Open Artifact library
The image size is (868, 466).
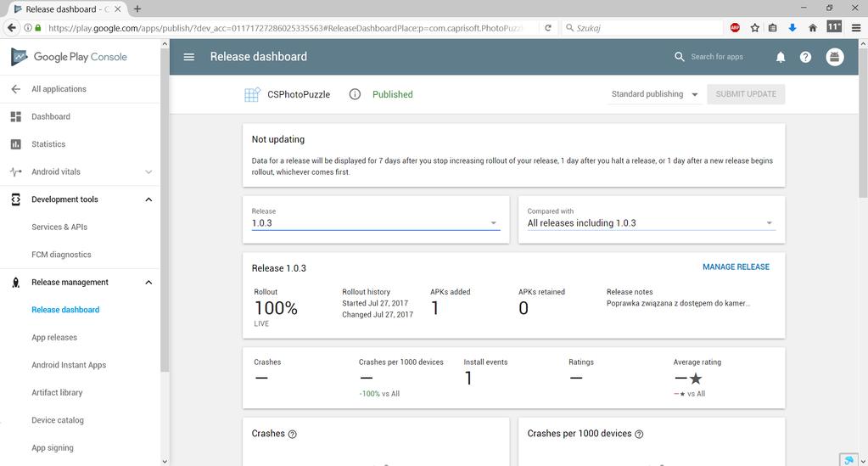[x=57, y=392]
